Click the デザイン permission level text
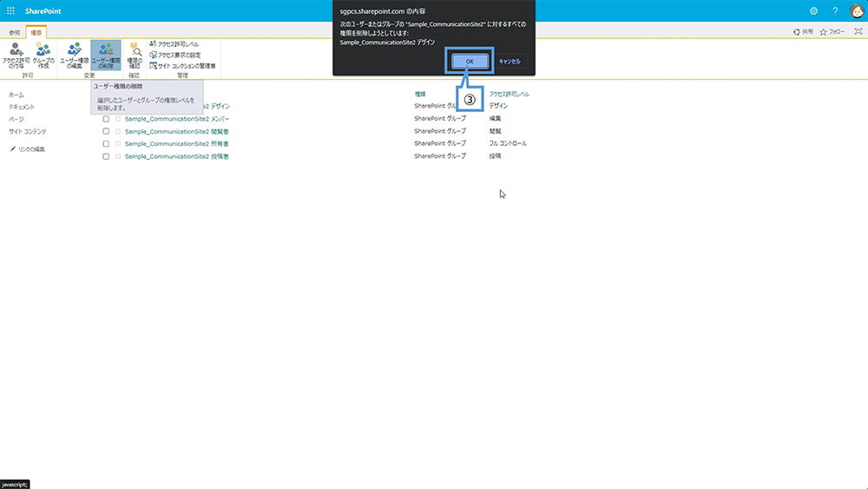The width and height of the screenshot is (868, 489). click(498, 105)
